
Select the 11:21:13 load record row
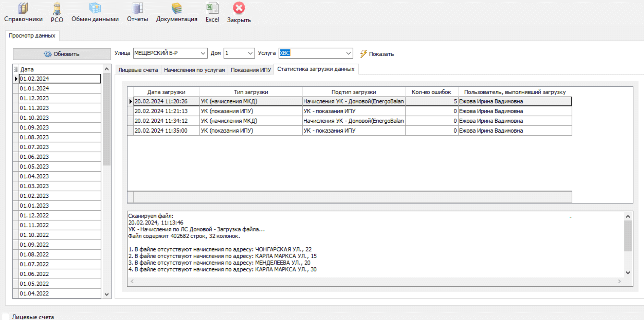coord(161,111)
